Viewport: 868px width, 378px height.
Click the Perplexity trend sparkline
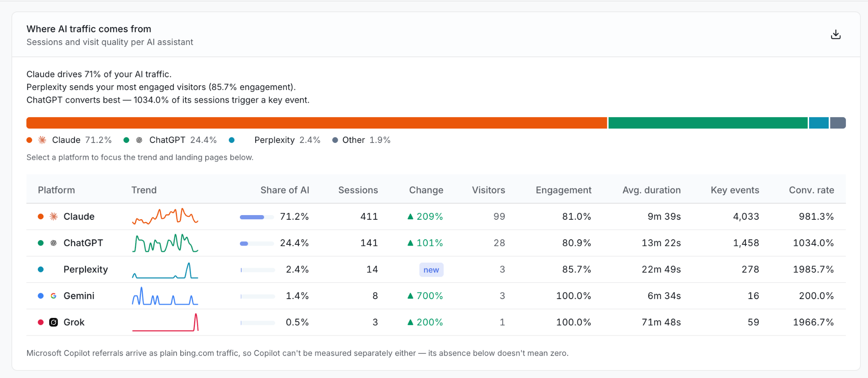click(165, 270)
